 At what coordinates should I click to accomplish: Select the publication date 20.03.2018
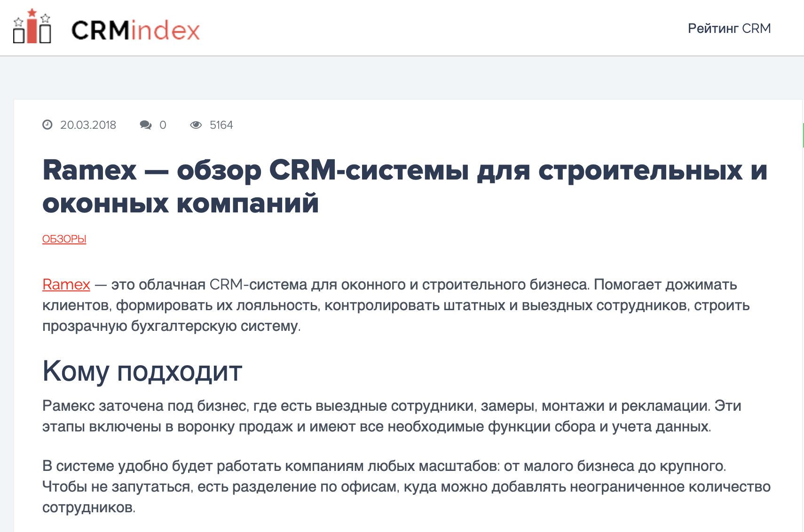click(x=88, y=125)
